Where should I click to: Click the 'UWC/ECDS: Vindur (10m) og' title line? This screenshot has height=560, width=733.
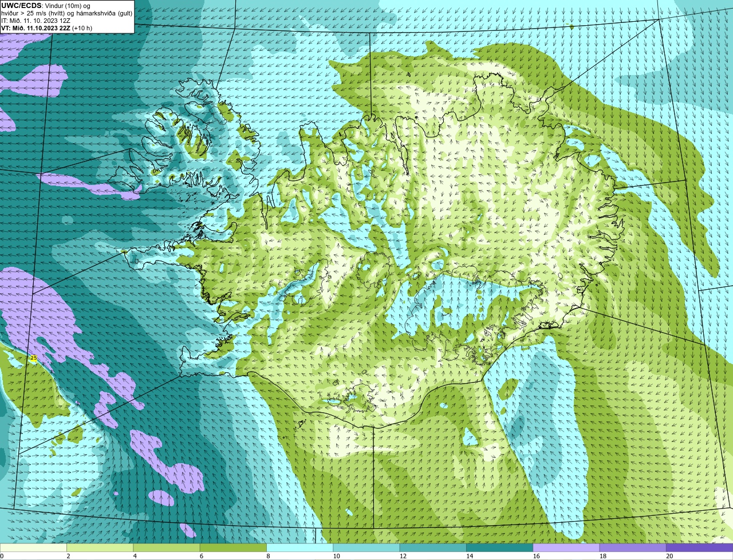click(46, 6)
